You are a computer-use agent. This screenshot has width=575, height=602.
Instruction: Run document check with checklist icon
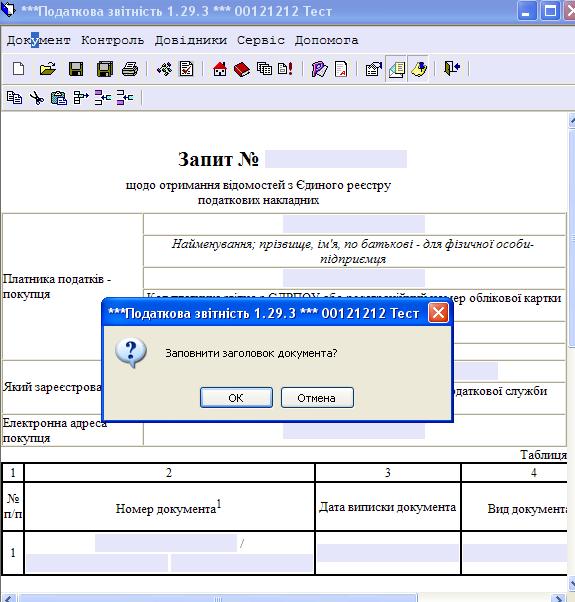click(187, 69)
